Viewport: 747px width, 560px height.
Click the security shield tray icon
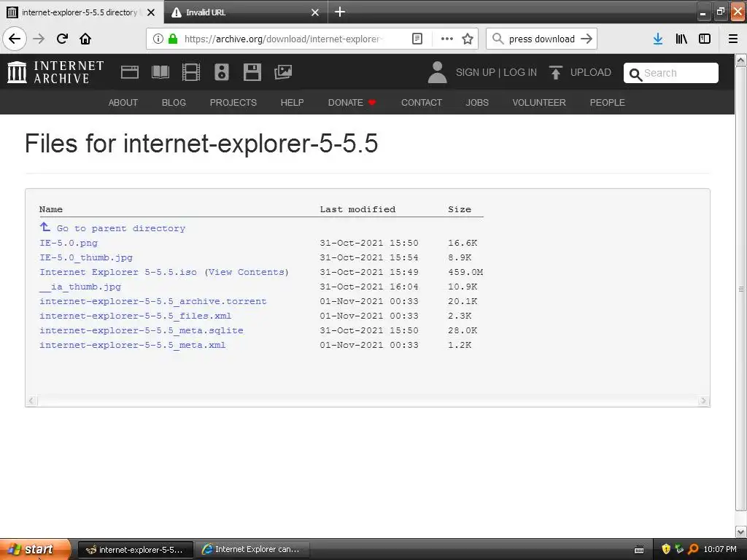(x=666, y=549)
